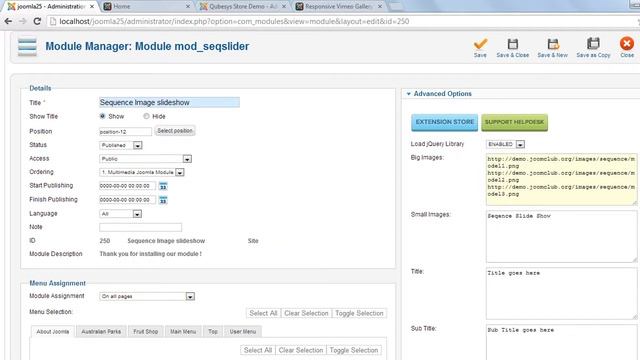This screenshot has height=360, width=640.
Task: Open the Finish Publishing calendar picker
Action: [163, 200]
